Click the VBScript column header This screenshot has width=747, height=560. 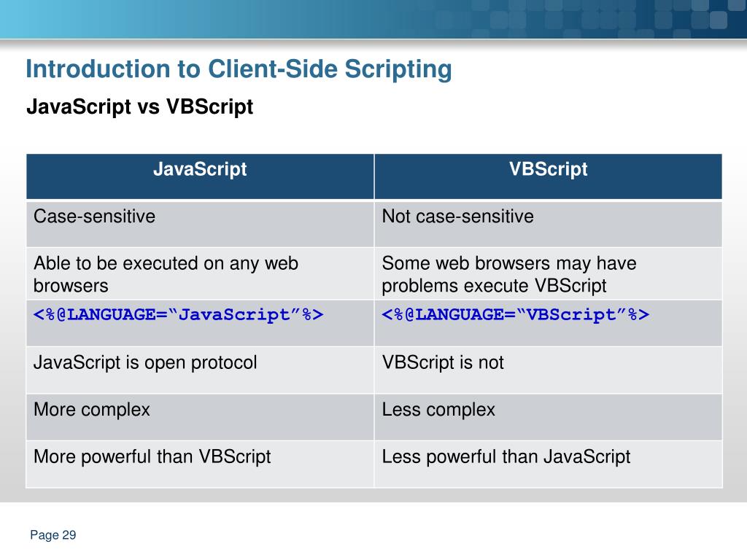pyautogui.click(x=549, y=176)
